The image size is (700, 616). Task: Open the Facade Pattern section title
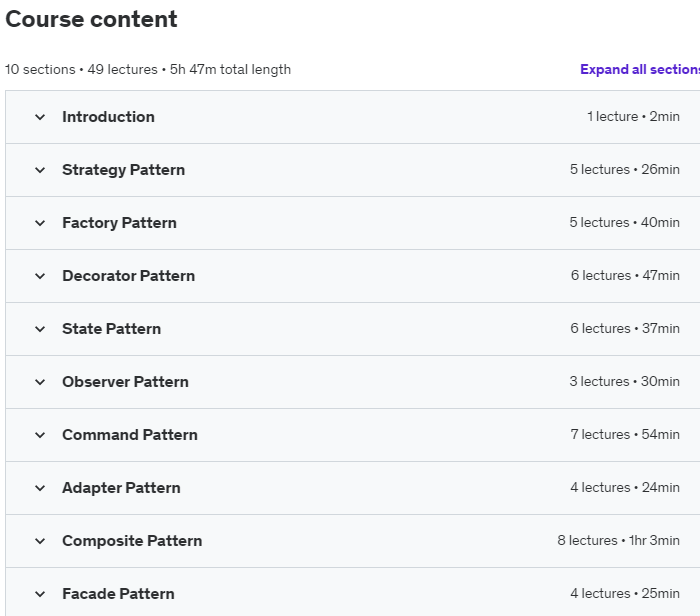coord(118,594)
